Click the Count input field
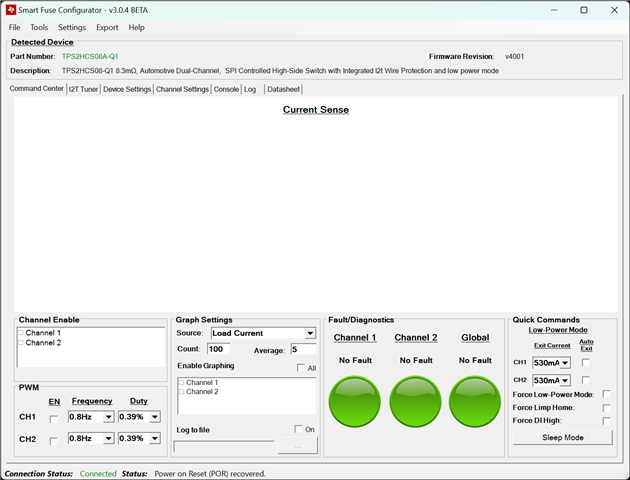The image size is (630, 480). [219, 349]
